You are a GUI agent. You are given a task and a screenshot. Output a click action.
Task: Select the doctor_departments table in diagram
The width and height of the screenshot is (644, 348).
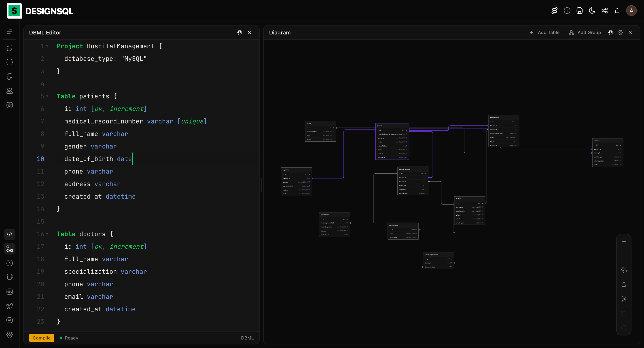click(x=438, y=261)
